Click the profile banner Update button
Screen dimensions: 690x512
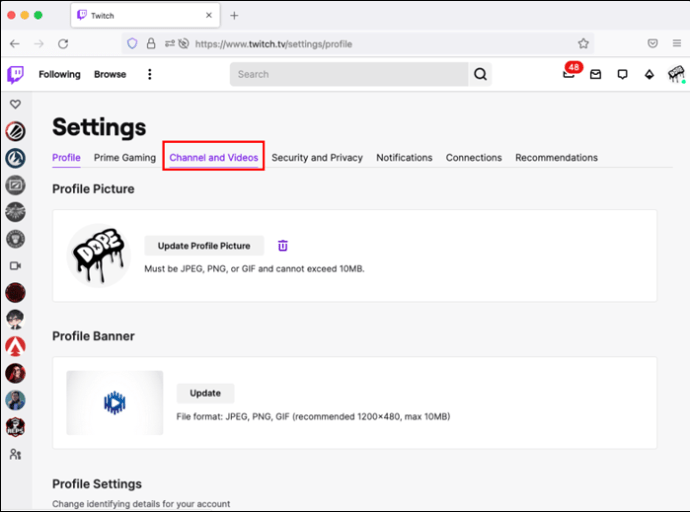(205, 393)
